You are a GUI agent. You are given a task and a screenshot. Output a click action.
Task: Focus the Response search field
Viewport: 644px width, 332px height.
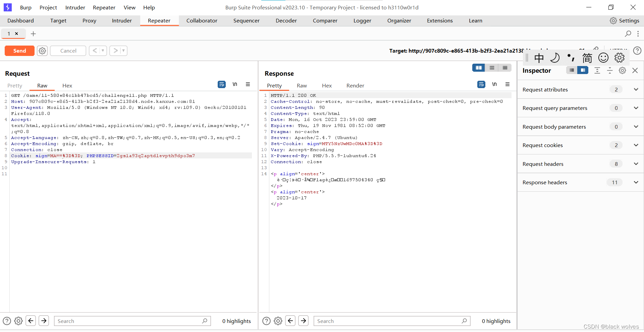point(392,321)
